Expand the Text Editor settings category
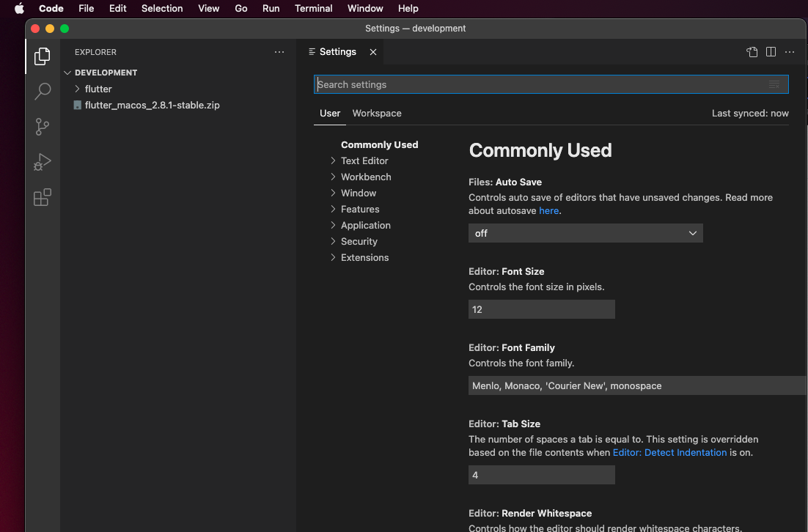The height and width of the screenshot is (532, 808). (x=334, y=160)
